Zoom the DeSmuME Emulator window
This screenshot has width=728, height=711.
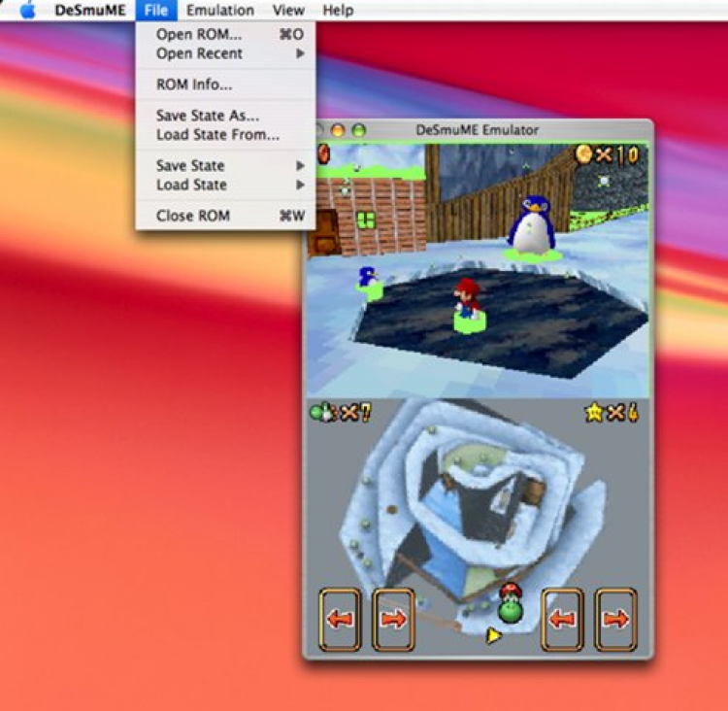click(x=359, y=130)
